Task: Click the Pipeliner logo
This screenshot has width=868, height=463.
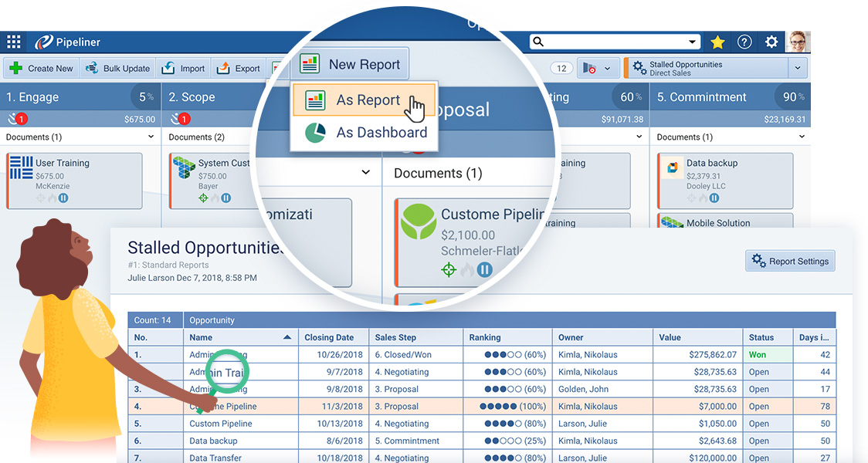Action: point(67,42)
